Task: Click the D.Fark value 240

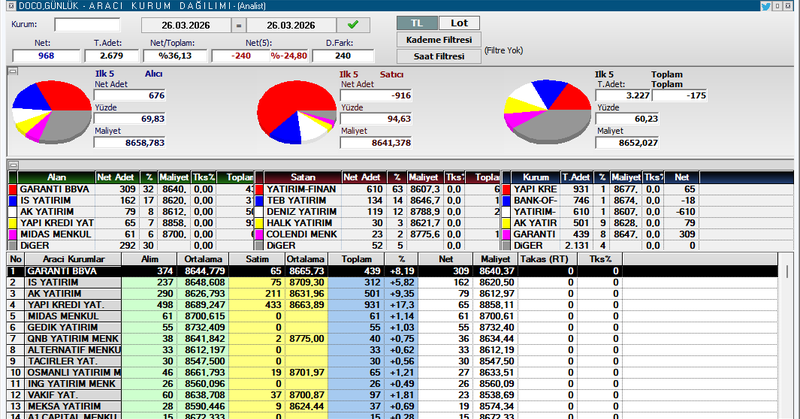Action: click(343, 56)
